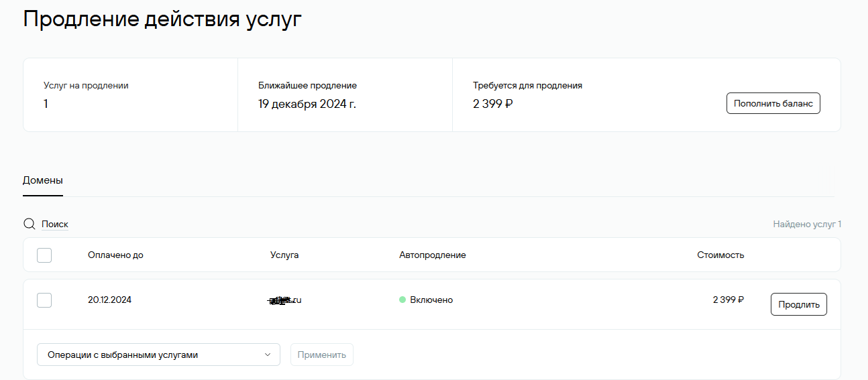Screen dimensions: 868x380
Task: Click the Продление действия услуг heading
Action: (162, 18)
